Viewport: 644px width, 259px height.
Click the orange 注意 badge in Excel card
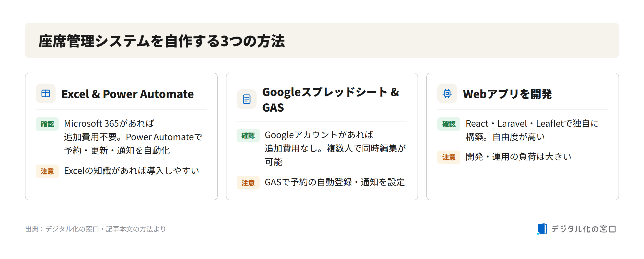[x=47, y=171]
